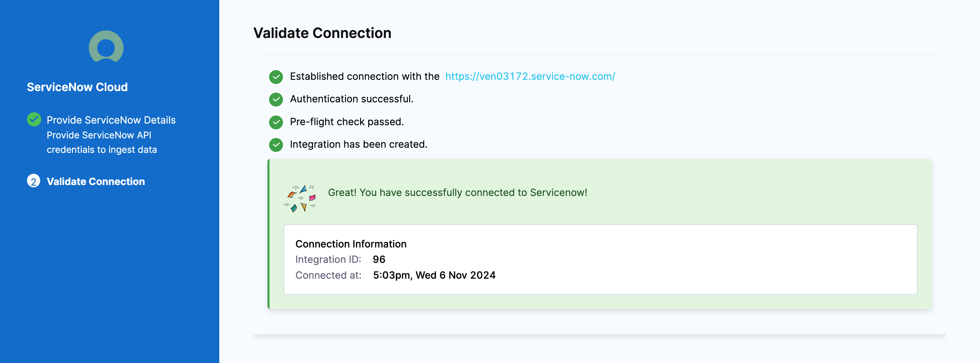The image size is (980, 363).
Task: Select the Integration ID value 96
Action: point(380,260)
